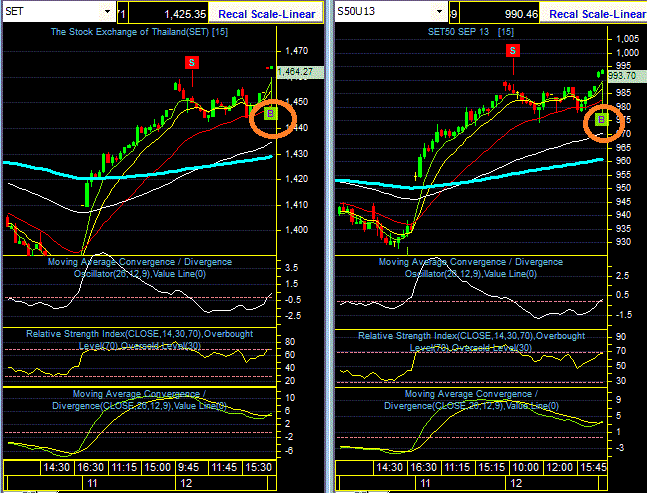Click the red S sell marker on SET50 chart

point(513,51)
